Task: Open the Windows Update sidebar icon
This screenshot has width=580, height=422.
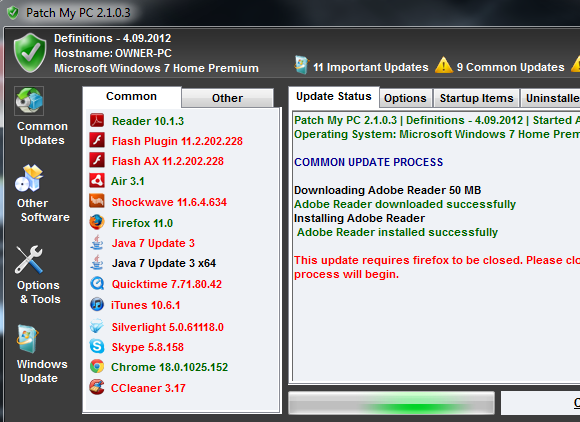Action: 27,339
